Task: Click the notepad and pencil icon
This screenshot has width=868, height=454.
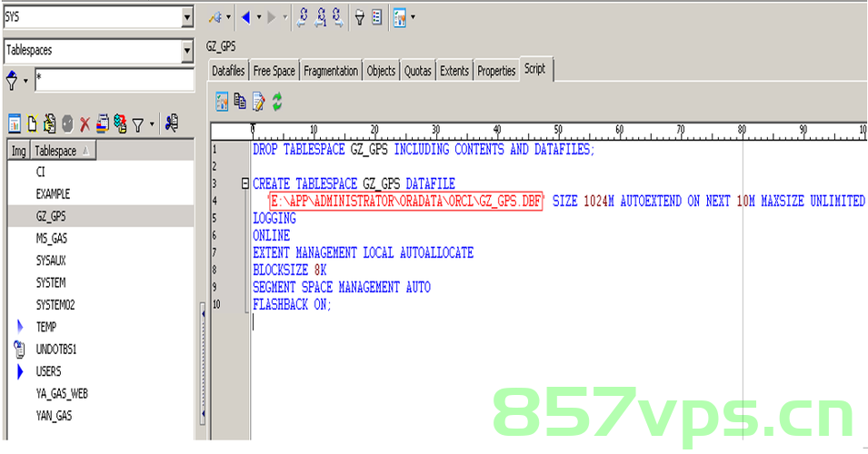Action: 258,102
